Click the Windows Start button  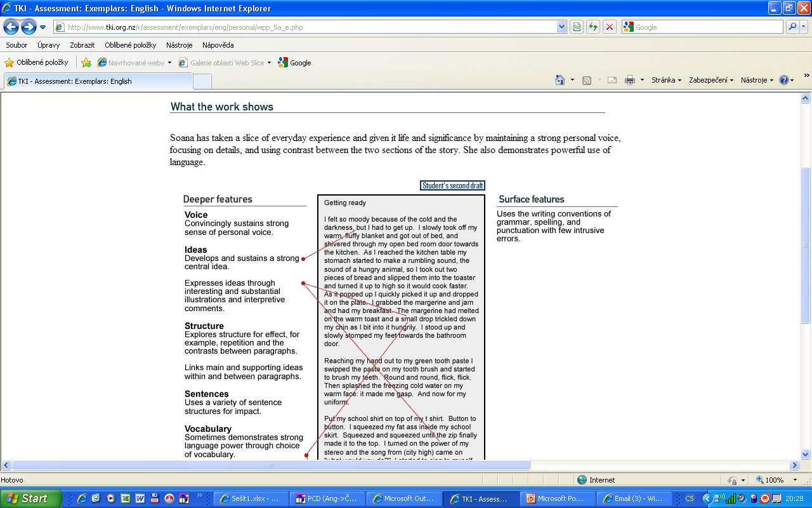pyautogui.click(x=31, y=498)
